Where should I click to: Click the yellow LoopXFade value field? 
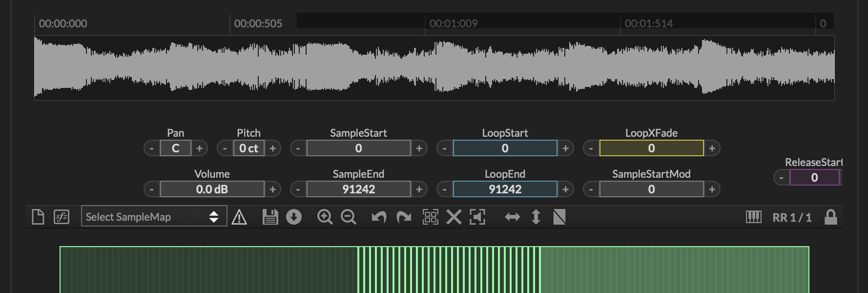tap(651, 148)
